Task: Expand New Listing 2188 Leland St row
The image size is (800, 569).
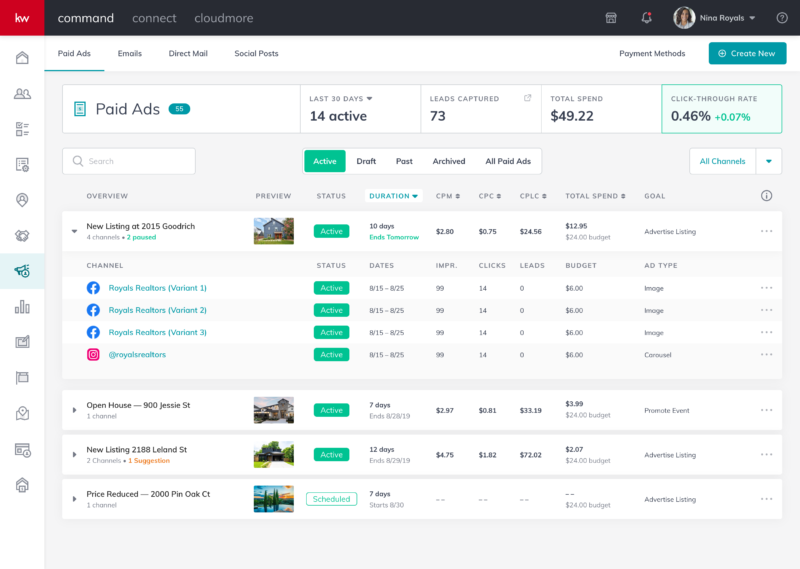Action: click(74, 455)
